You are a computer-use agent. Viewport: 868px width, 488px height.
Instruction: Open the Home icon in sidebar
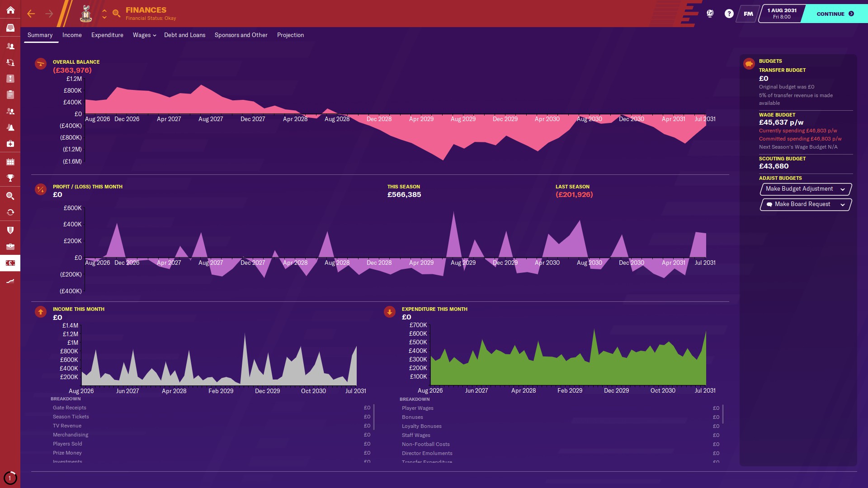coord(10,10)
